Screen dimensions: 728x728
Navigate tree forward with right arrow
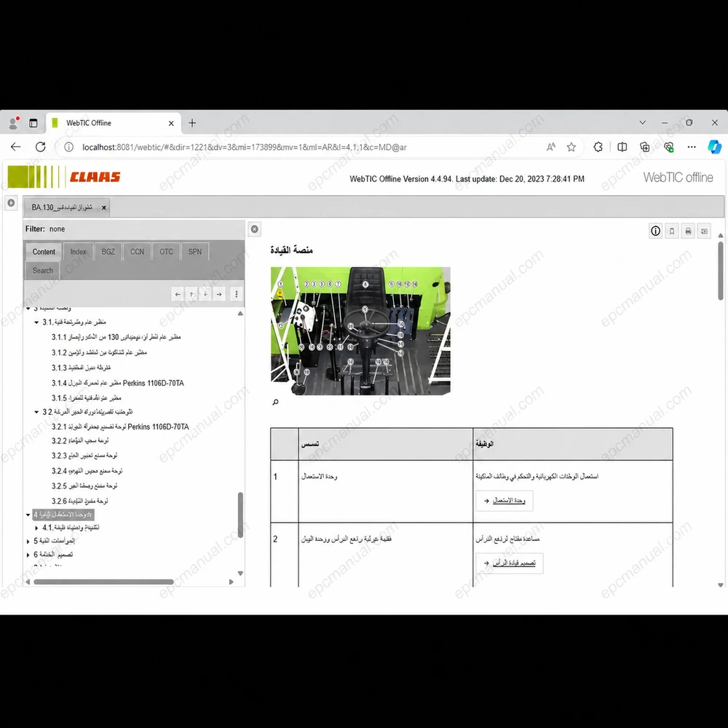(220, 294)
